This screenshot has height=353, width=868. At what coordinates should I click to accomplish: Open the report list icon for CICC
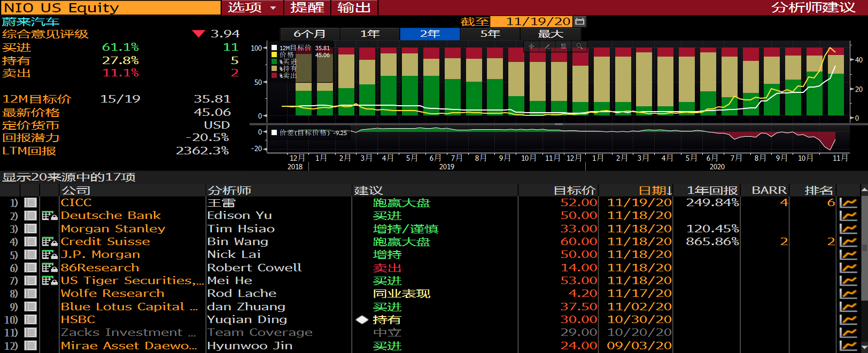point(30,203)
